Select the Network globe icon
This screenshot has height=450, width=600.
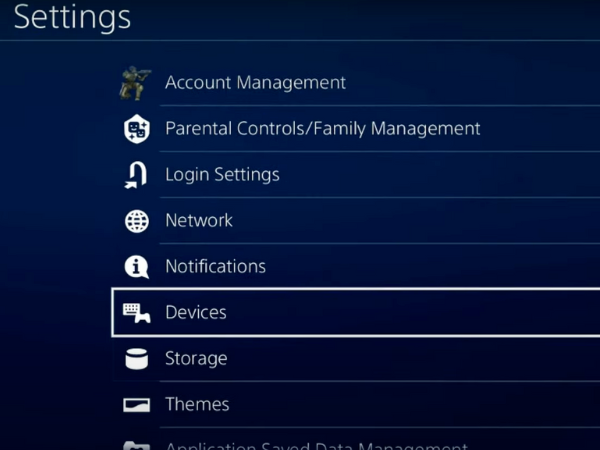[x=137, y=221]
